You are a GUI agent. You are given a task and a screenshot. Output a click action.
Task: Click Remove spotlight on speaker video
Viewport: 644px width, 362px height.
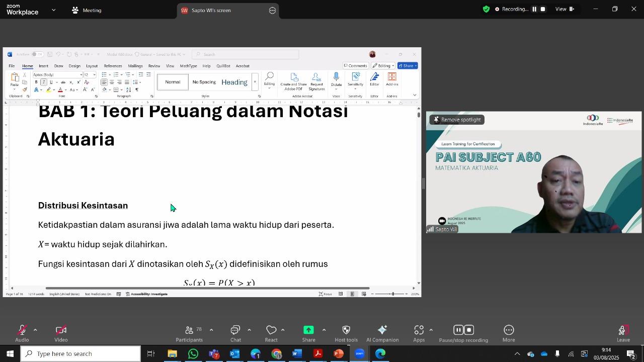coord(457,120)
